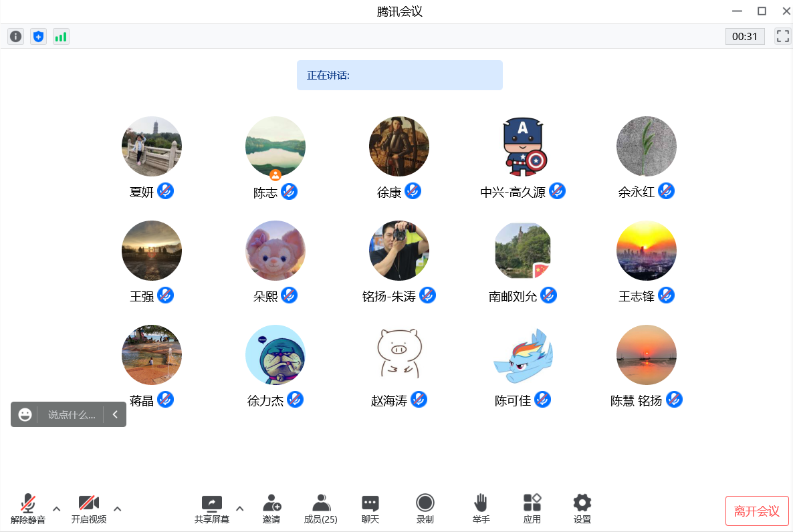
Task: Collapse the chat input bar chevron
Action: (x=115, y=414)
